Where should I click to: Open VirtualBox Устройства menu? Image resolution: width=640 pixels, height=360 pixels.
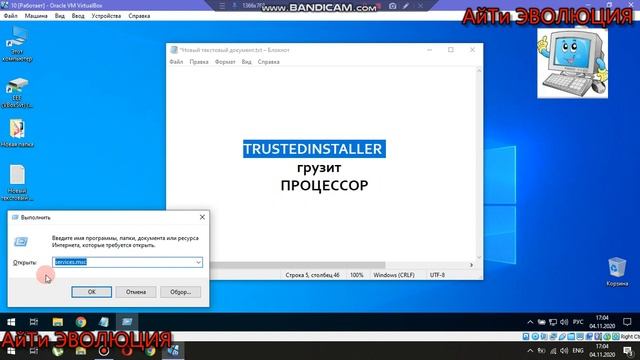click(106, 16)
